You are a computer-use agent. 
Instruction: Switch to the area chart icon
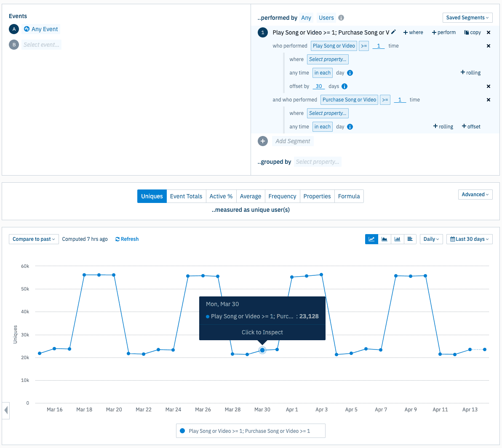click(x=385, y=239)
